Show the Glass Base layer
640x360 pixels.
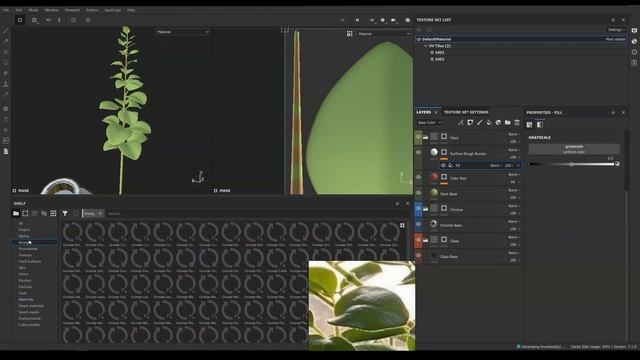[x=418, y=256]
